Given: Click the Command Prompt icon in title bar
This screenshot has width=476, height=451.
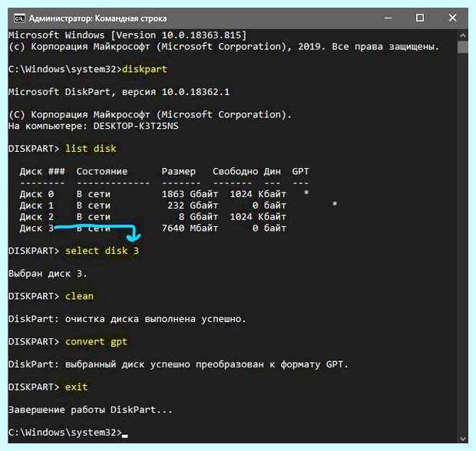Looking at the screenshot, I should tap(19, 18).
